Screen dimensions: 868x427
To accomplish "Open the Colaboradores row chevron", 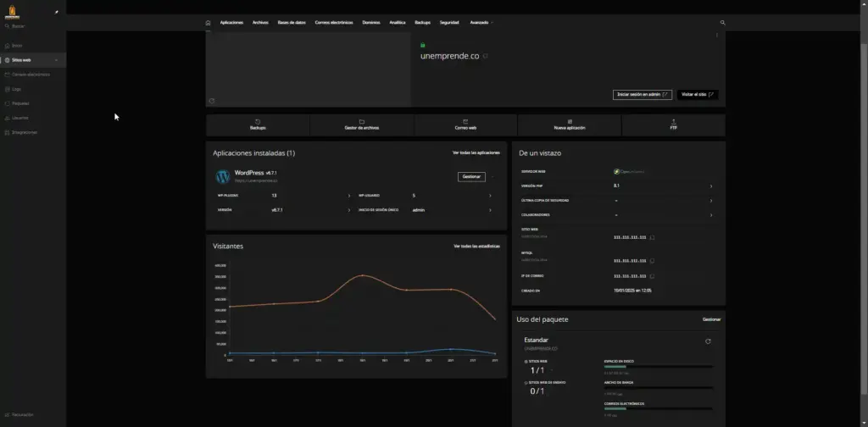I will pyautogui.click(x=711, y=215).
